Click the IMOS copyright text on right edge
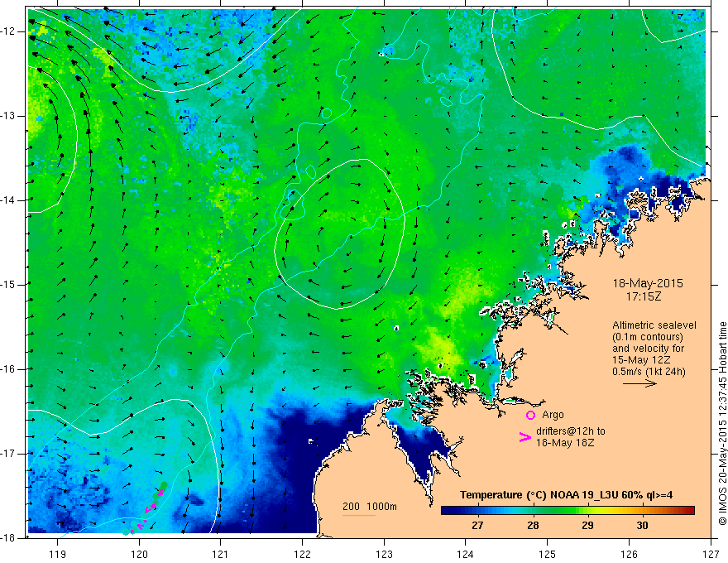The width and height of the screenshot is (728, 563). pos(721,422)
